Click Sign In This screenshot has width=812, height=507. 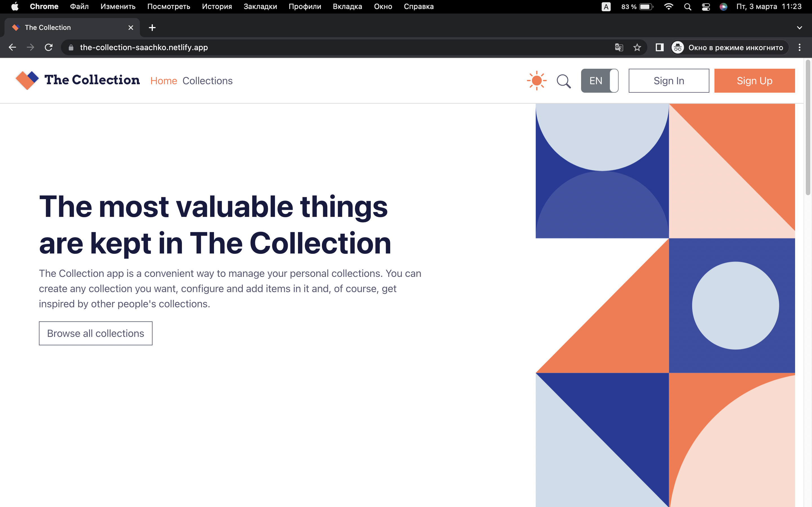pos(668,81)
